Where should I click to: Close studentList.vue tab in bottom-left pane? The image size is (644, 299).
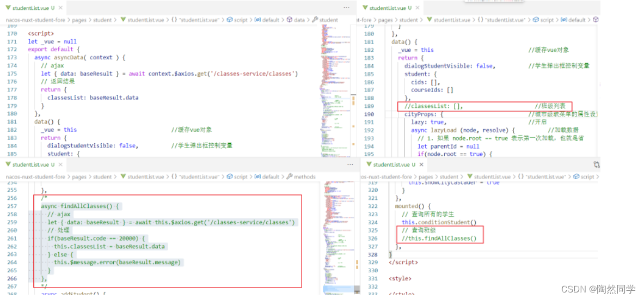[x=60, y=164]
